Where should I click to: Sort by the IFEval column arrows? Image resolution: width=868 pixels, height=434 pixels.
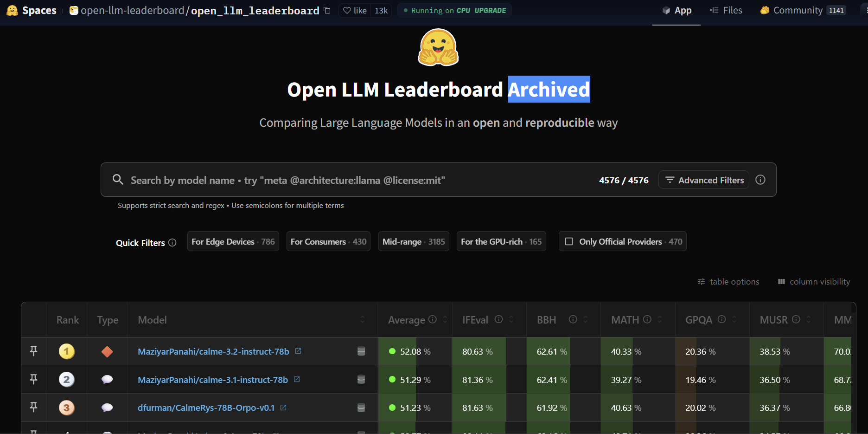click(x=511, y=319)
